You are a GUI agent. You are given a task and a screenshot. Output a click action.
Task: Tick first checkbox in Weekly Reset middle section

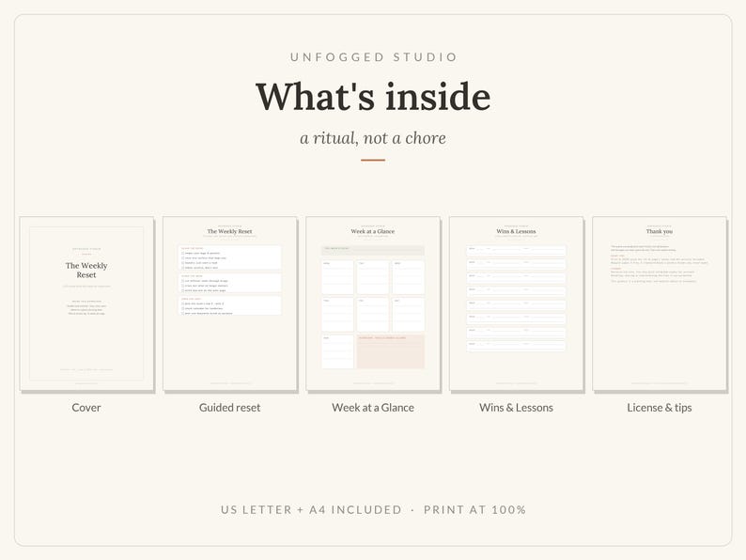point(182,281)
